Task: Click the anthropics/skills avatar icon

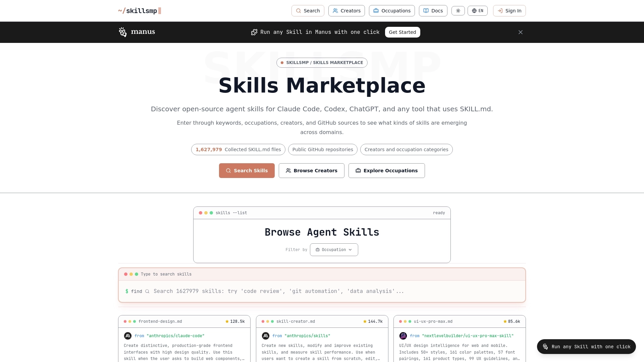Action: click(x=266, y=336)
